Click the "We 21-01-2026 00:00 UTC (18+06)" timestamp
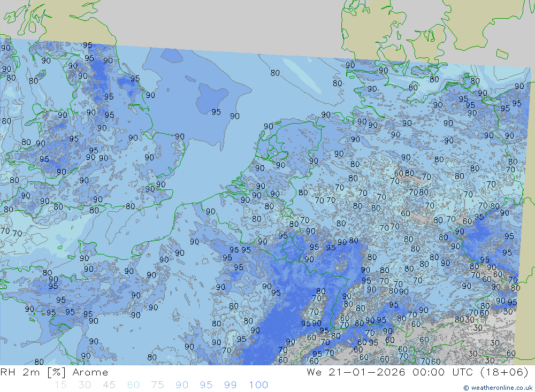Screen dimensions: 535x392 pyautogui.click(x=417, y=372)
